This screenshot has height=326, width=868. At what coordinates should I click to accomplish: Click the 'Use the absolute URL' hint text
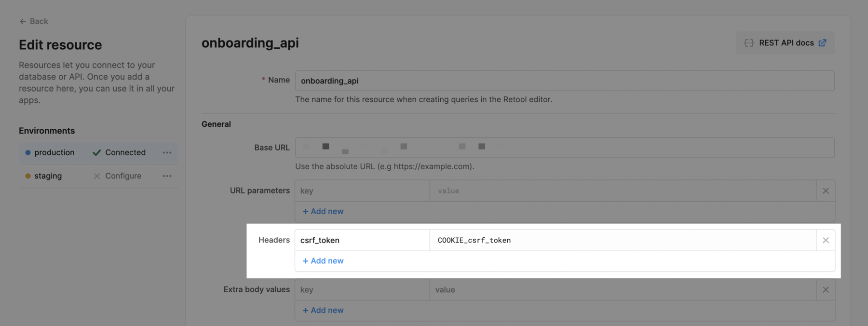point(385,166)
